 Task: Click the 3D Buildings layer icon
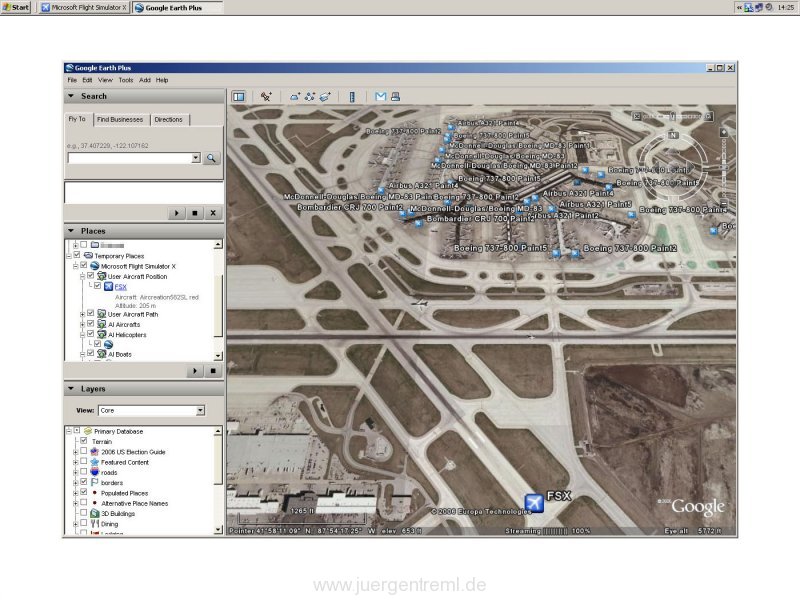tap(94, 513)
